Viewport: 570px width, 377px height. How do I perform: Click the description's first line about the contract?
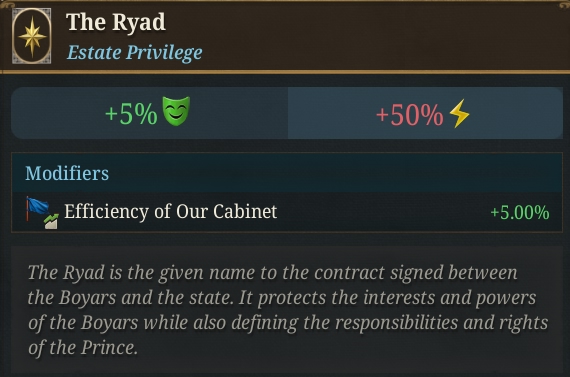[x=273, y=273]
